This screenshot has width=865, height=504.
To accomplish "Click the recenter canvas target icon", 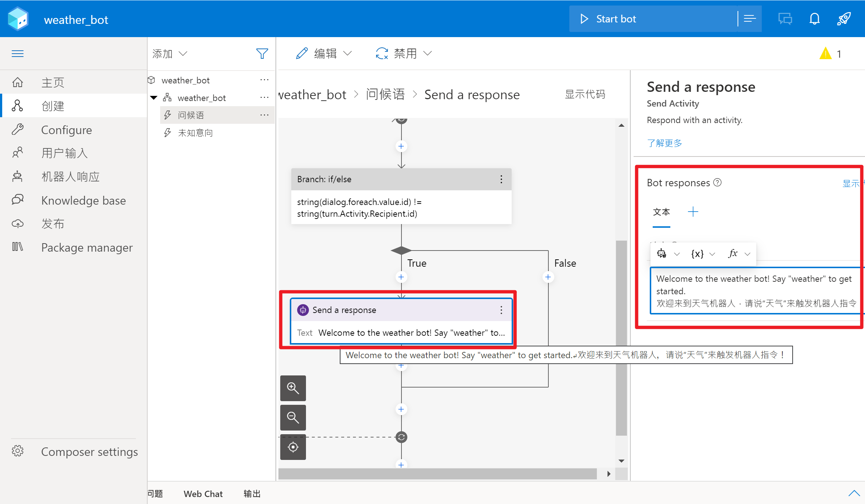I will click(293, 447).
